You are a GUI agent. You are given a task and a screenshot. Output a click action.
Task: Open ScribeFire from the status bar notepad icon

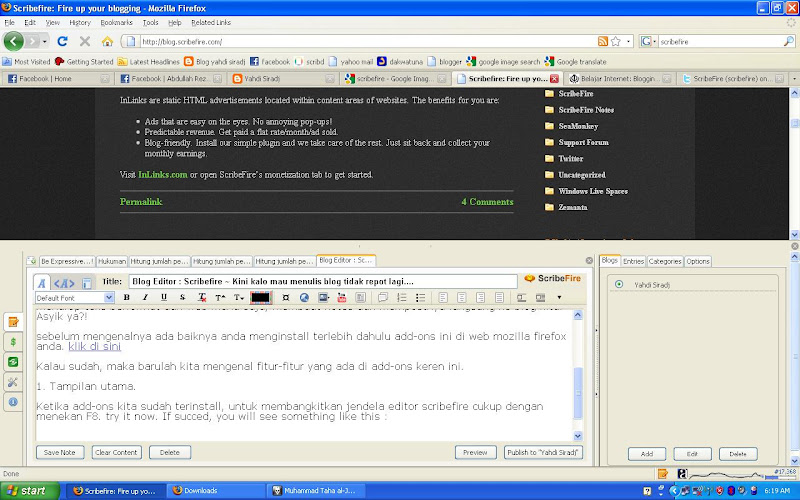(662, 474)
